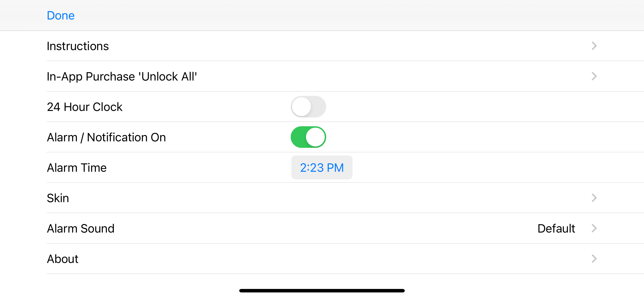Tap the chevron on the Skin row
Viewport: 644px width, 298px height.
(x=594, y=198)
